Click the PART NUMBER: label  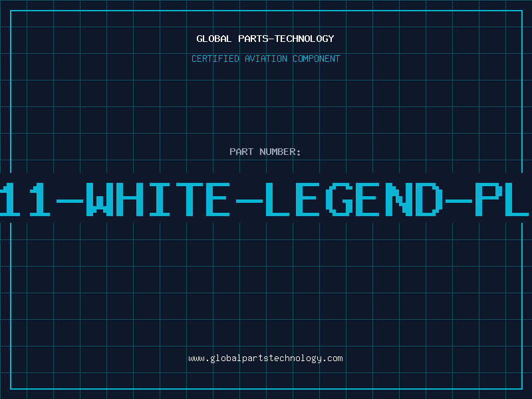click(x=265, y=152)
